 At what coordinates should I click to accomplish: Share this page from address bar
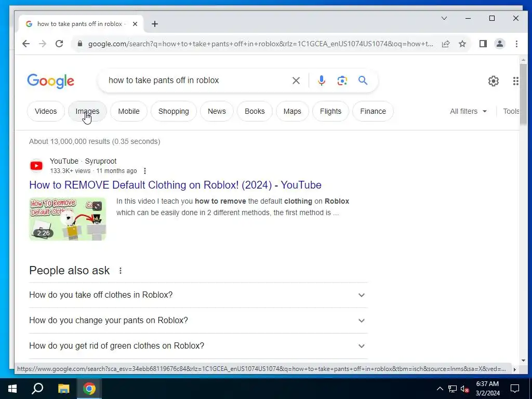click(445, 44)
